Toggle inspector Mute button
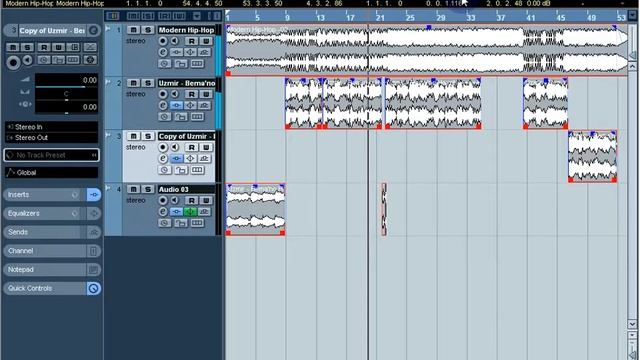Image resolution: width=640 pixels, height=360 pixels. (13, 47)
